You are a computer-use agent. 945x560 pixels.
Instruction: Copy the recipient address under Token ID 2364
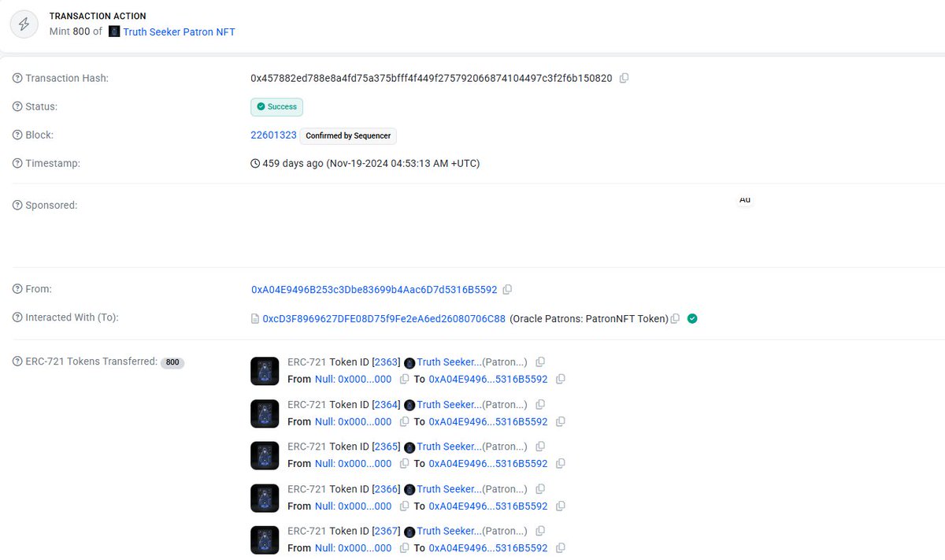pyautogui.click(x=561, y=421)
